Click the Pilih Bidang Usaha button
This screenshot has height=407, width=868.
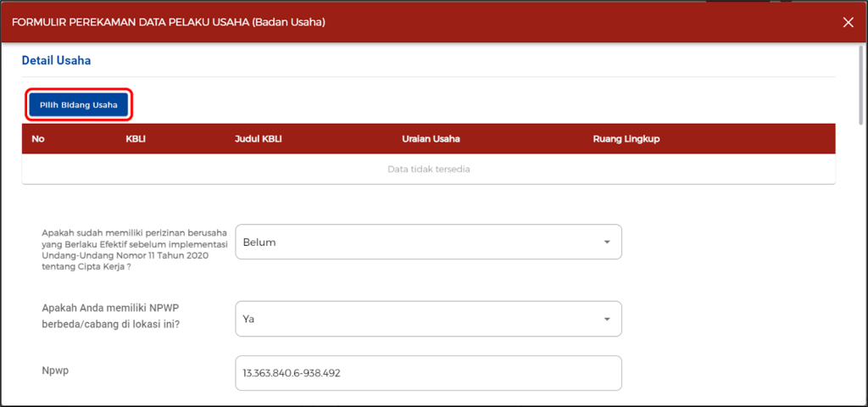pos(79,104)
